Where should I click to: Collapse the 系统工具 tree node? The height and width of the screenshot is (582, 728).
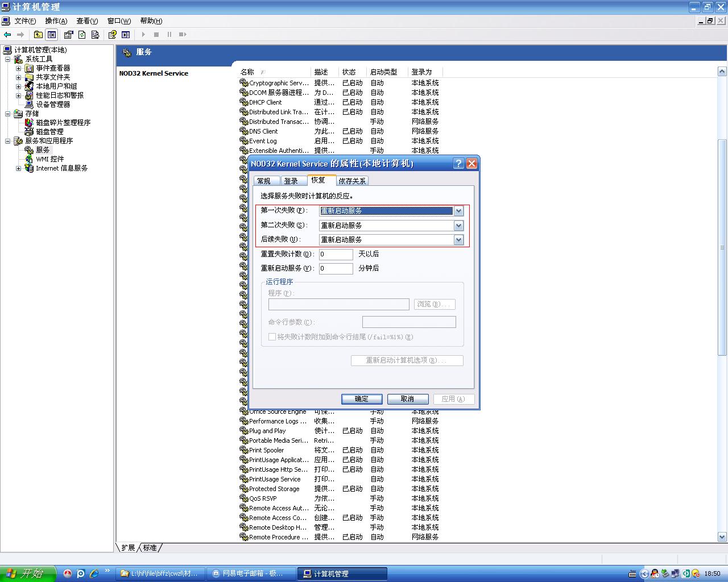click(8, 59)
